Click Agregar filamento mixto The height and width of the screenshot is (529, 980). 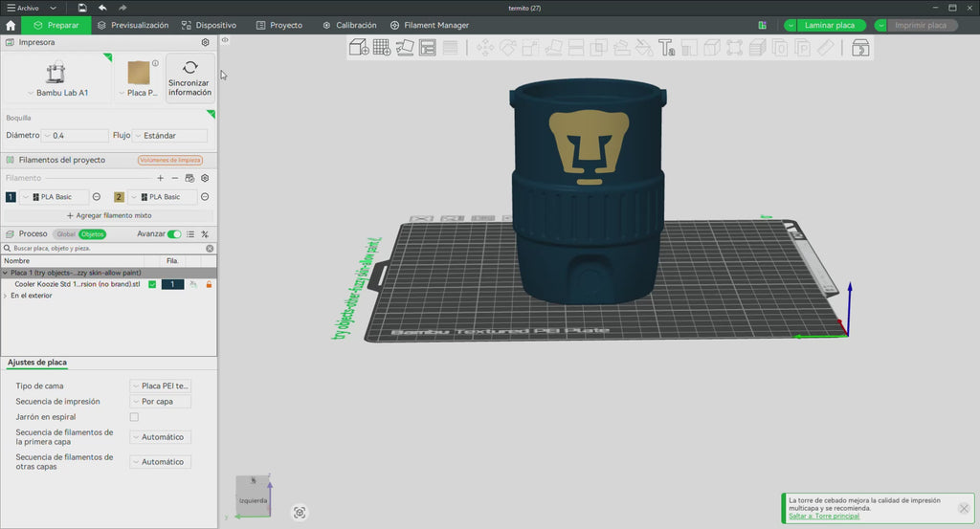(109, 215)
